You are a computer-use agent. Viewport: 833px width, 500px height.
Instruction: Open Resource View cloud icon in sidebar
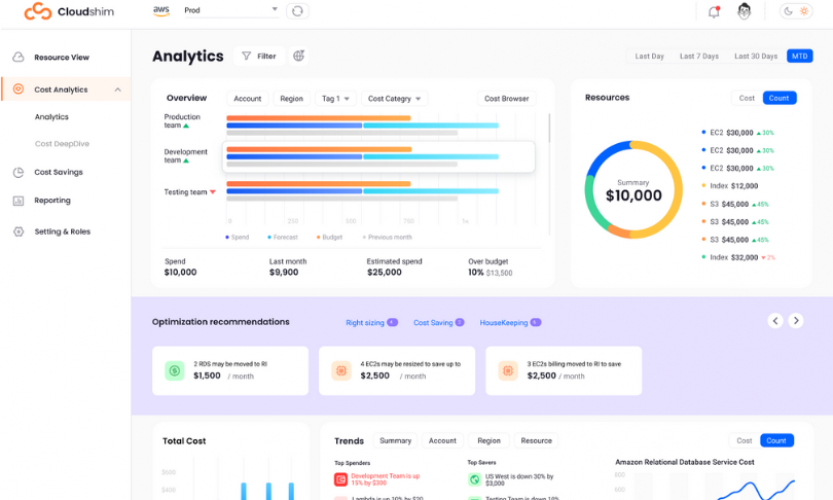click(19, 57)
